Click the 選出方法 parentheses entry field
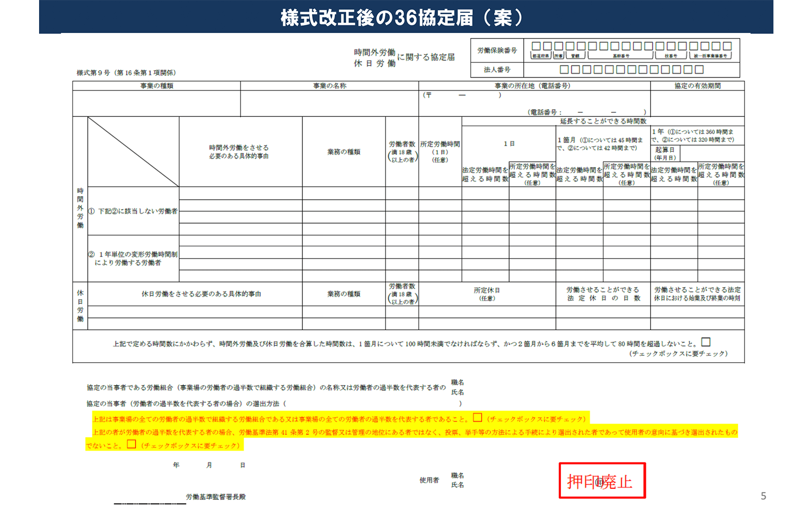This screenshot has width=812, height=508. [373, 403]
